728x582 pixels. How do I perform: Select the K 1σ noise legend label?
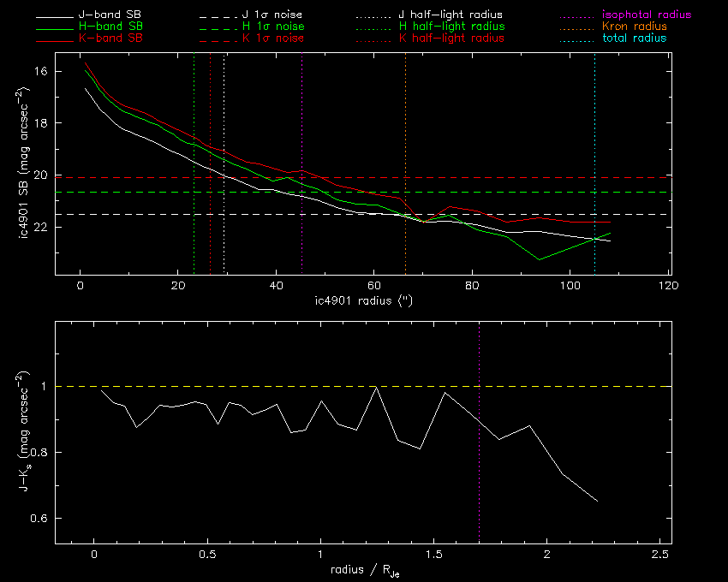tap(273, 39)
